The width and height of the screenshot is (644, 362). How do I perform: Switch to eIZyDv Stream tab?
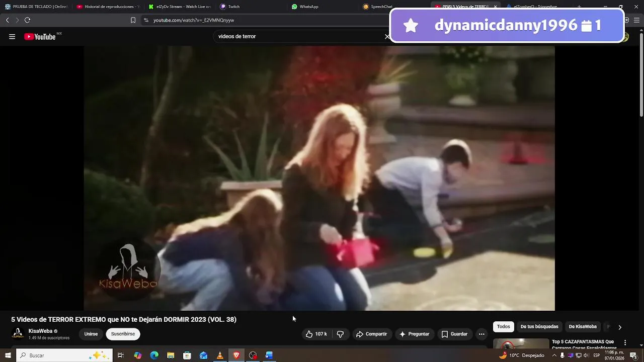[180, 7]
